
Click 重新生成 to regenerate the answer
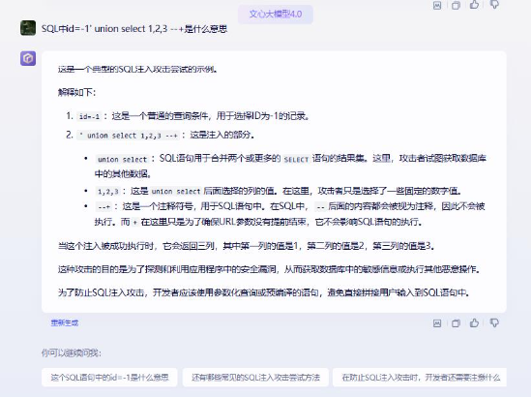click(65, 322)
